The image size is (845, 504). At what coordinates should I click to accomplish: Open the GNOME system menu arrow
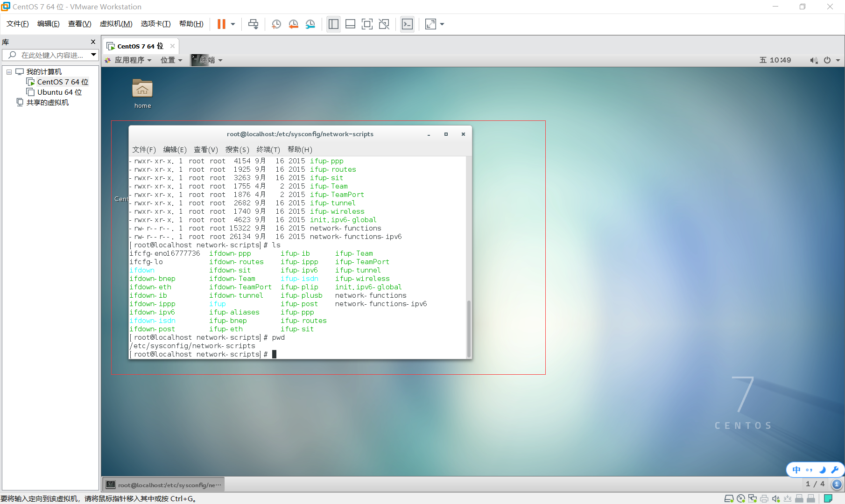(838, 60)
